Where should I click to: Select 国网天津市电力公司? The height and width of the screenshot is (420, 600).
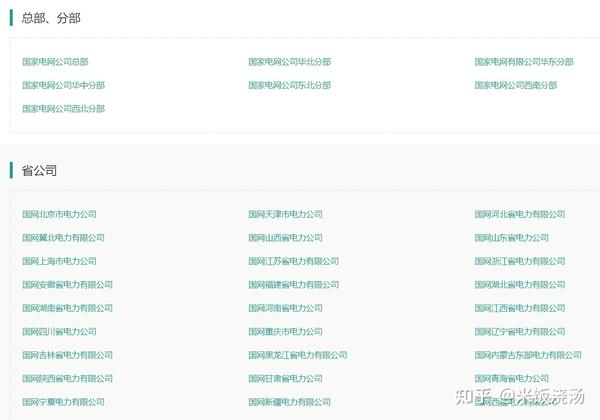pos(285,214)
